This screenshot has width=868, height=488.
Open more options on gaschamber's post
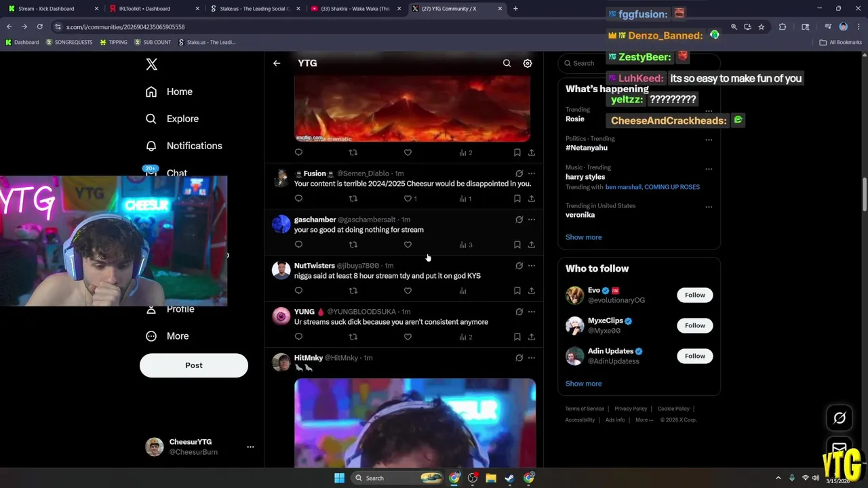pyautogui.click(x=532, y=220)
